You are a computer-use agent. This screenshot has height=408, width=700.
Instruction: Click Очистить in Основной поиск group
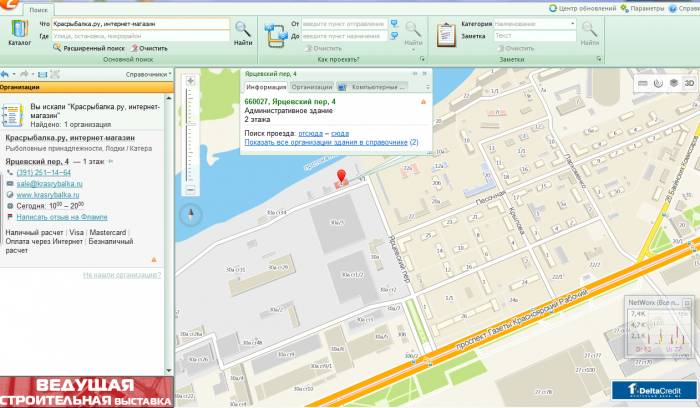(149, 48)
